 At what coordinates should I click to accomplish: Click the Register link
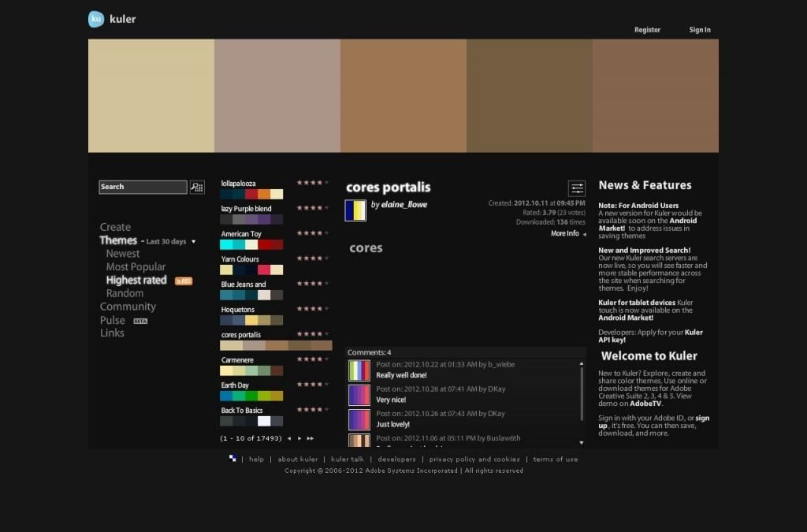click(x=647, y=30)
